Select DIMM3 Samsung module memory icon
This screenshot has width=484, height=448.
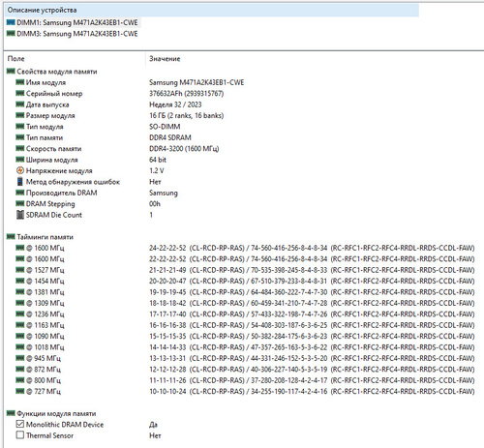click(x=11, y=34)
